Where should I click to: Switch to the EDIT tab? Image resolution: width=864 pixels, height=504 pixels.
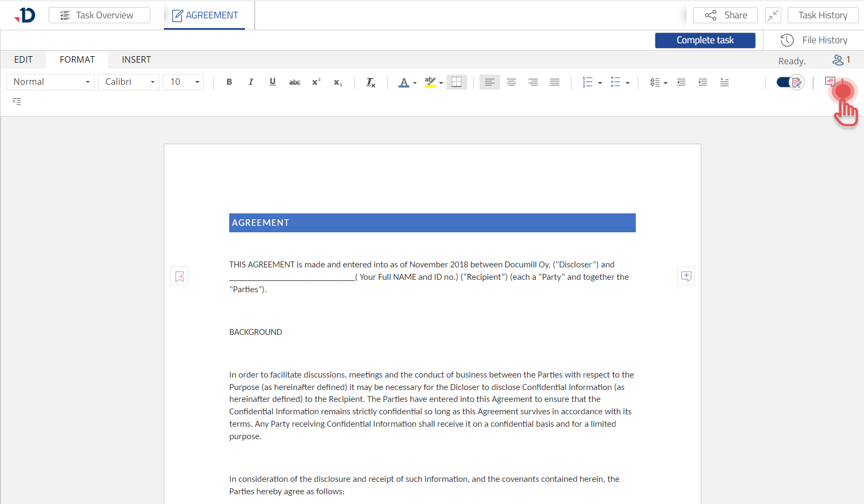(23, 59)
